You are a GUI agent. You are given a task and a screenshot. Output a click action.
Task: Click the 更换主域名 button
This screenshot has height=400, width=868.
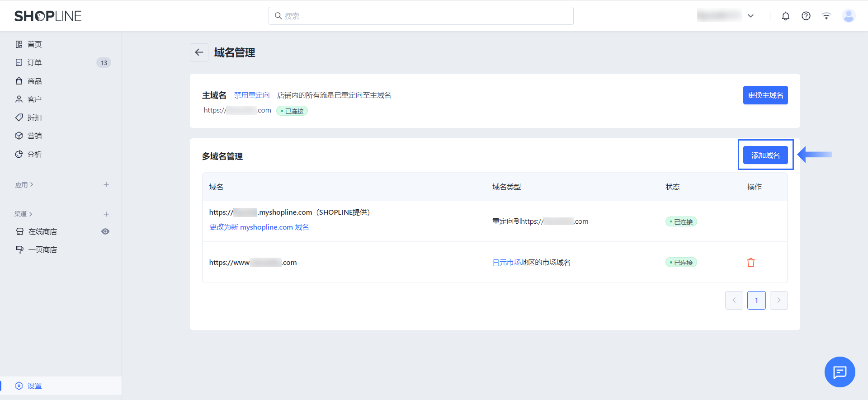(x=765, y=95)
